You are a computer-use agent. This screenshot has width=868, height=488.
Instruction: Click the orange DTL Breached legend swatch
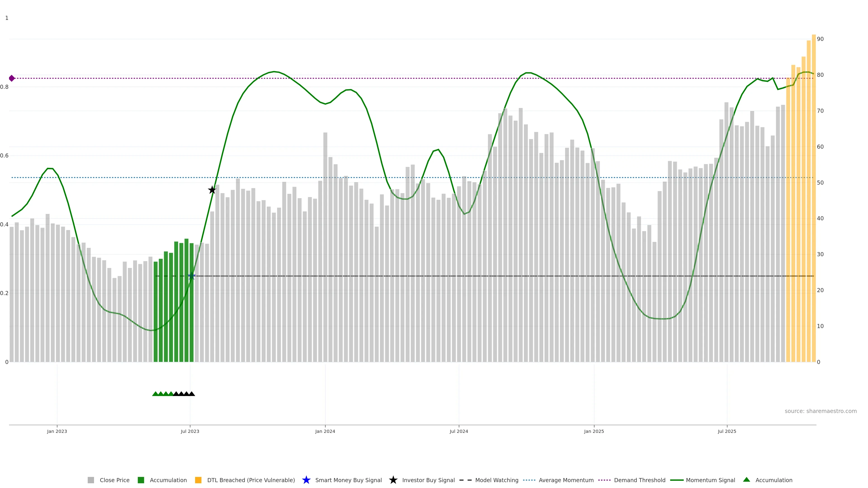coord(198,480)
